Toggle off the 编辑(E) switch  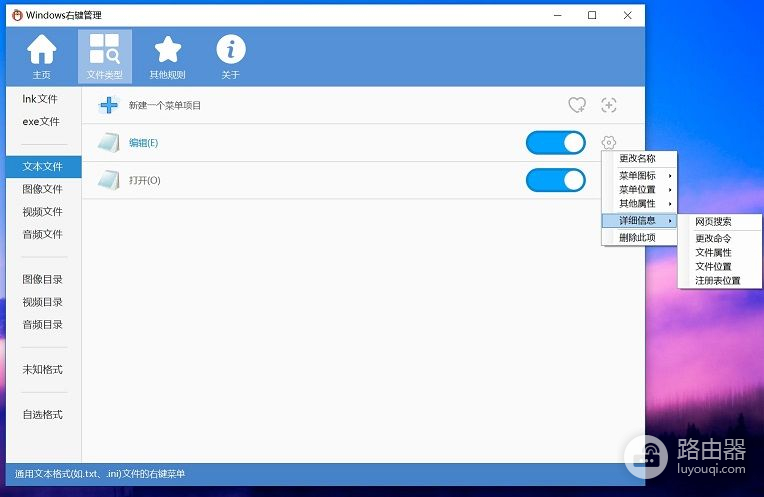coord(555,143)
